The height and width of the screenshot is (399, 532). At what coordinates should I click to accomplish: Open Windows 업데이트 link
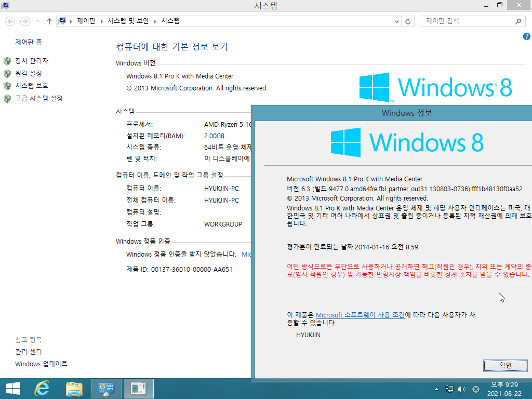pyautogui.click(x=41, y=364)
